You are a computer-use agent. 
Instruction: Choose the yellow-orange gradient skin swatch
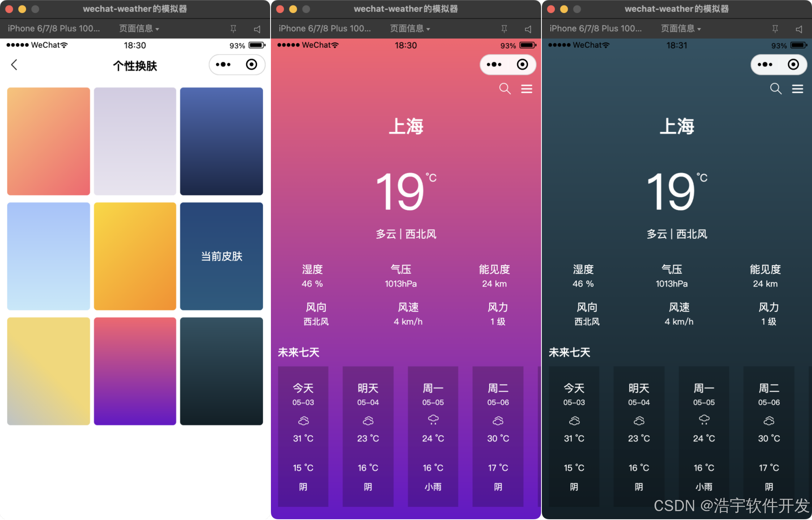[x=135, y=256]
